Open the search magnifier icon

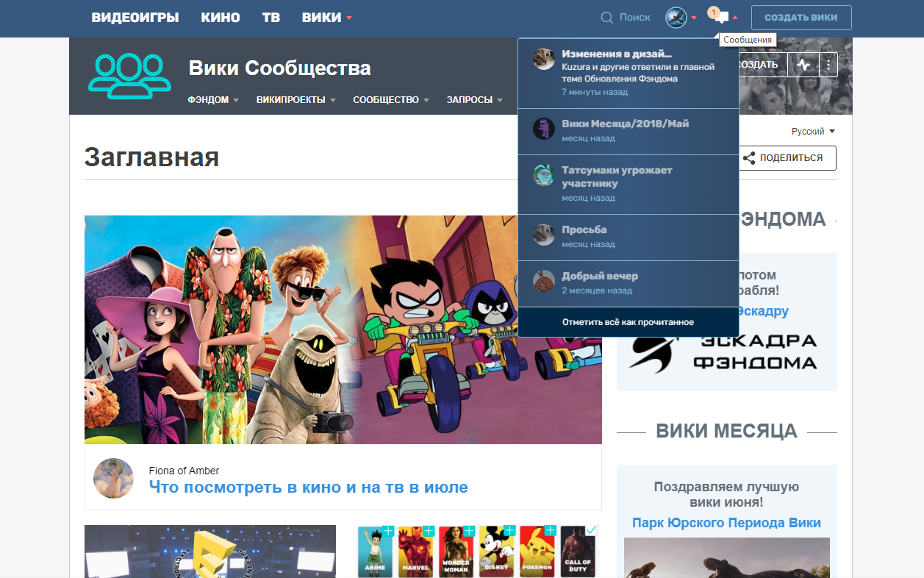[x=607, y=18]
